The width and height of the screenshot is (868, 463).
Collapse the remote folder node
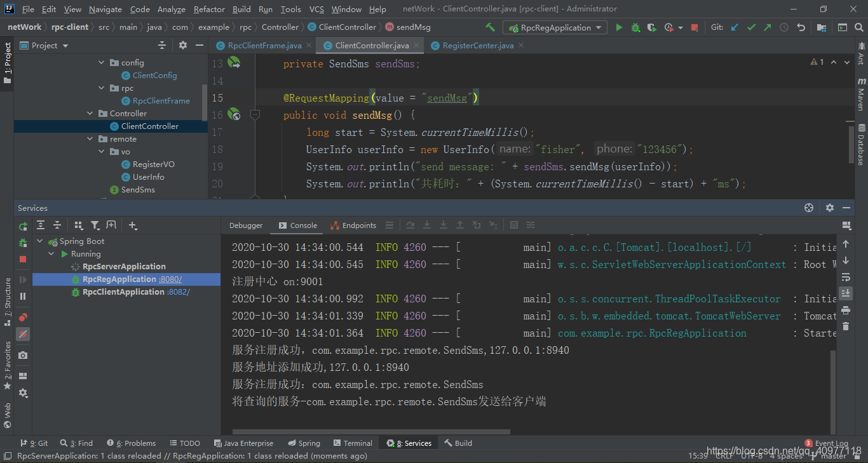90,138
